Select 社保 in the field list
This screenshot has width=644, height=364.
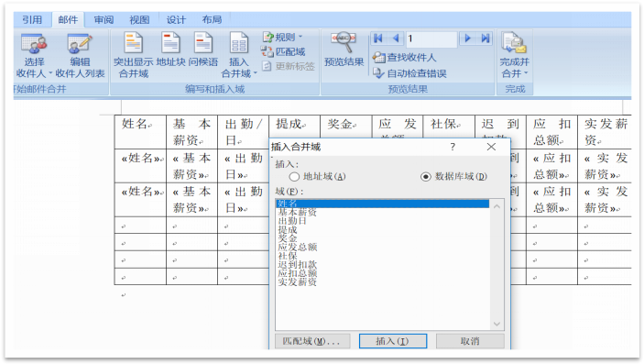click(287, 256)
